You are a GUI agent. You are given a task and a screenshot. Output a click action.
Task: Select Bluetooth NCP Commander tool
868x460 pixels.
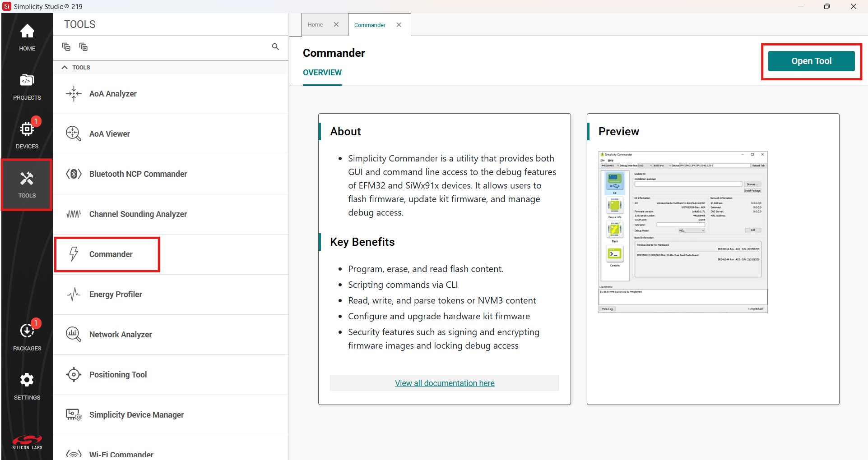138,174
